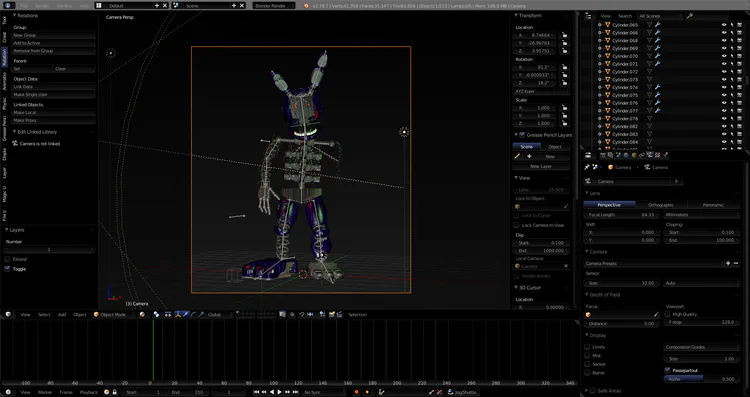Toggle selectability arrow for Cylinder.068
This screenshot has width=750, height=397.
coord(731,41)
